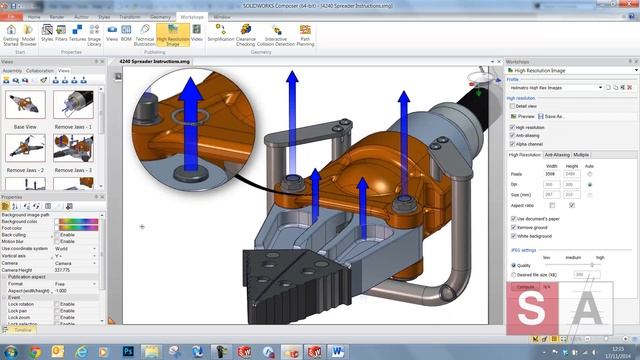Image resolution: width=640 pixels, height=360 pixels.
Task: Open the Technical Illustration workshop
Action: pos(144,35)
